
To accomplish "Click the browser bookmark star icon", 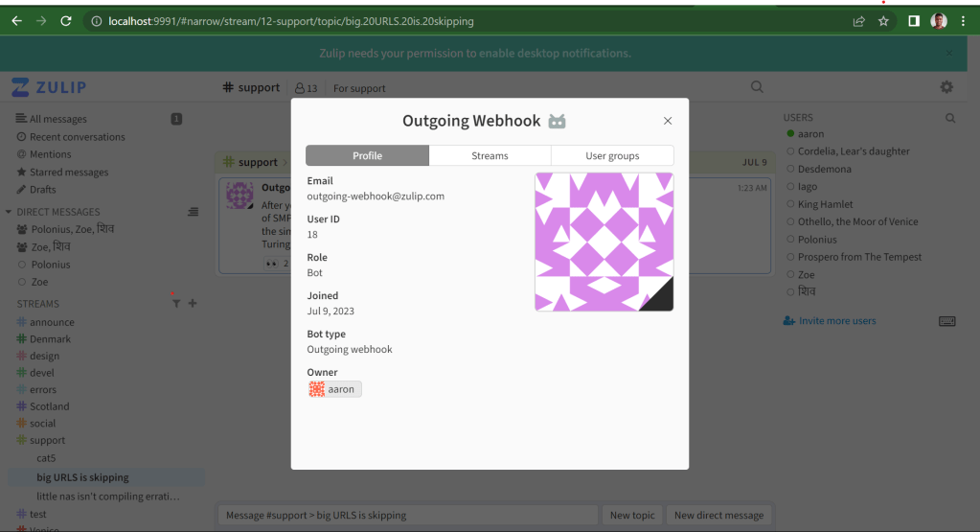I will [883, 21].
